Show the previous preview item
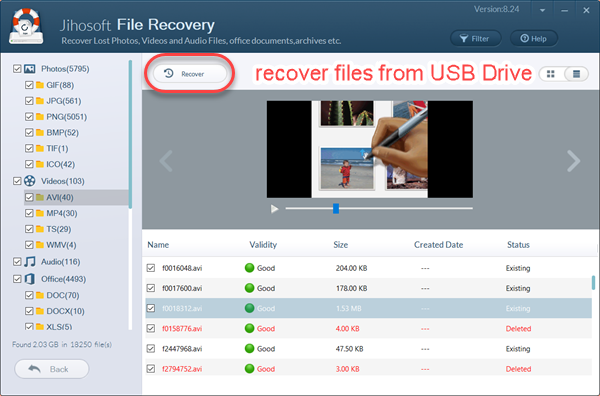The width and height of the screenshot is (600, 396). 166,161
